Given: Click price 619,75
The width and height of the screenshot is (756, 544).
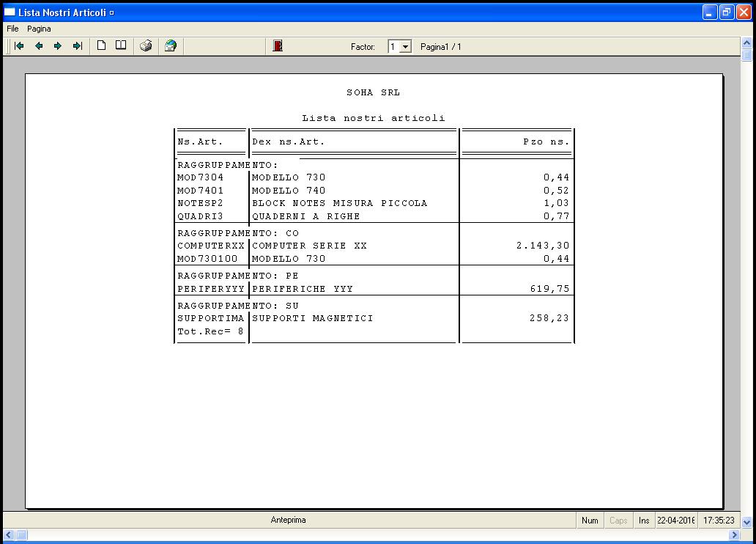Looking at the screenshot, I should pos(549,289).
